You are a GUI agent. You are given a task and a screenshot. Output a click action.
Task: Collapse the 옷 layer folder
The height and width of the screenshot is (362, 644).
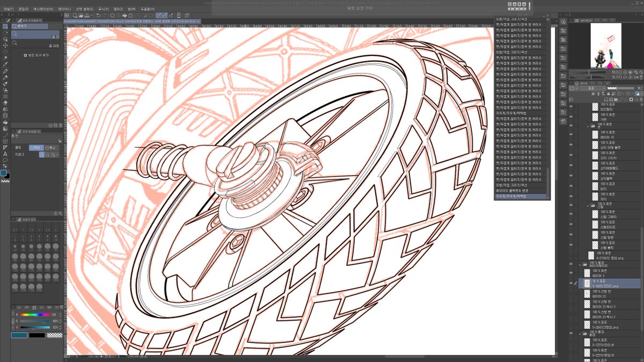(587, 126)
